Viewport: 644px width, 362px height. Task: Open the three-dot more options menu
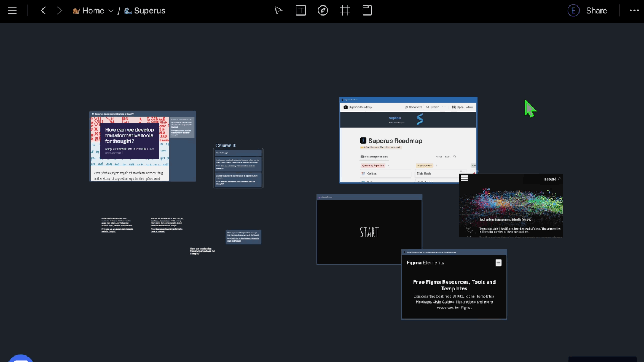[x=634, y=11]
